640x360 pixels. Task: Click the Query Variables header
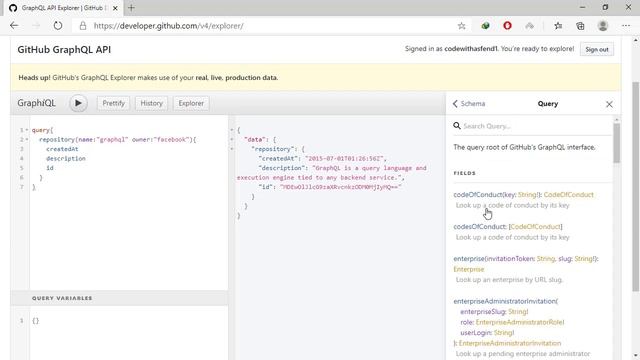tap(119, 298)
